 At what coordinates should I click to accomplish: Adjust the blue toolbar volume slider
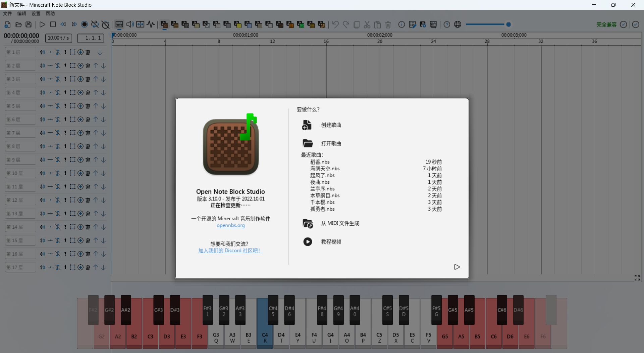(488, 25)
